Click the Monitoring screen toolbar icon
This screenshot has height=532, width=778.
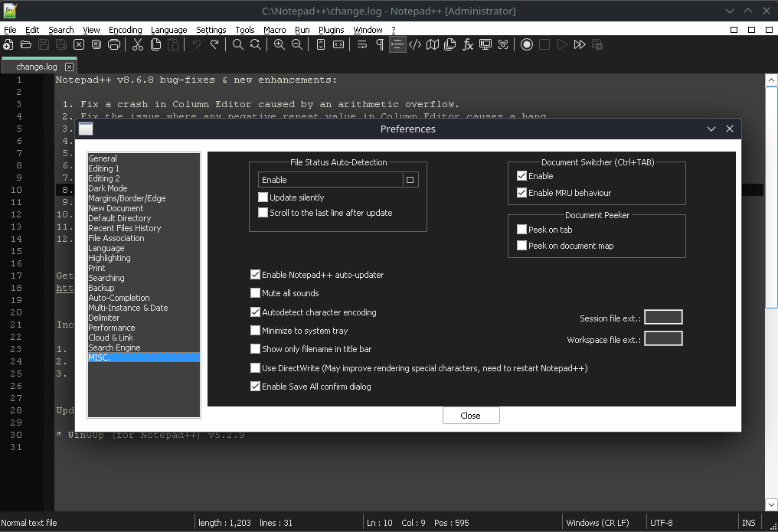pyautogui.click(x=485, y=44)
